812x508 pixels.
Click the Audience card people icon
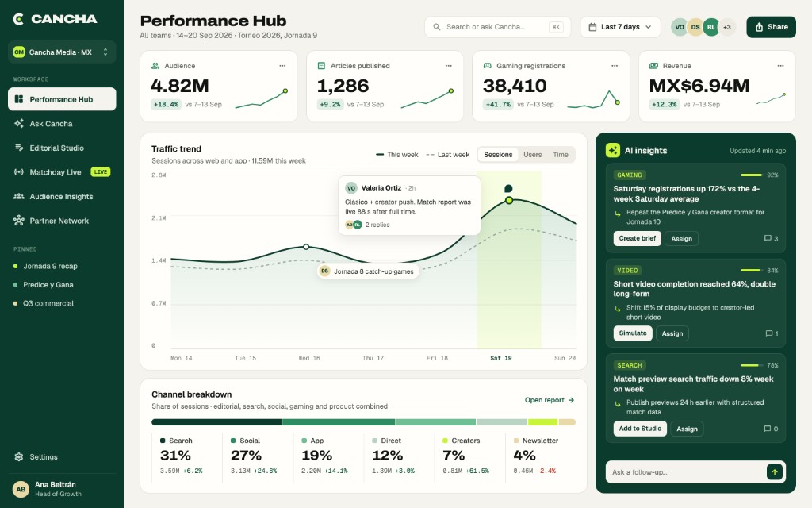click(155, 66)
